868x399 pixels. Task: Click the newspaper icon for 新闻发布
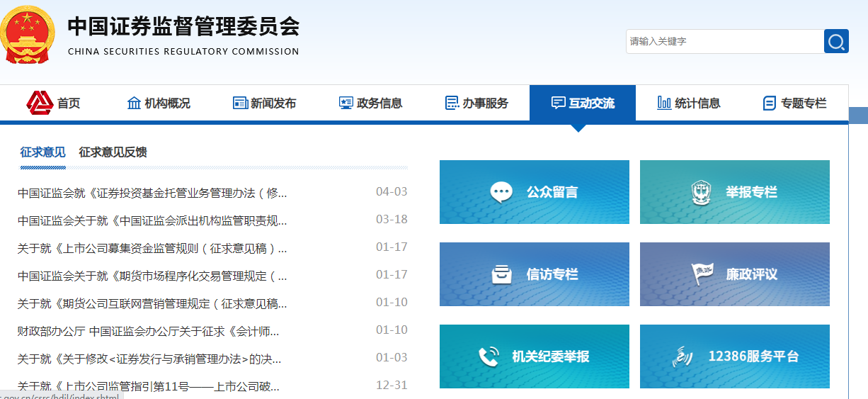coord(240,103)
